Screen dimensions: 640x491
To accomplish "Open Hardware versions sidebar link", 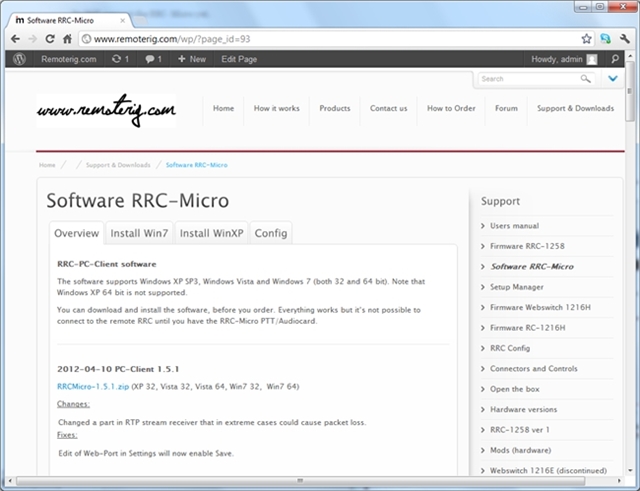I will tap(523, 409).
